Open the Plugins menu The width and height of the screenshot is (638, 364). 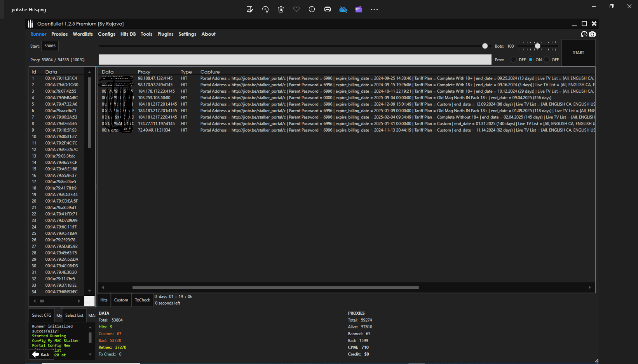click(x=166, y=34)
